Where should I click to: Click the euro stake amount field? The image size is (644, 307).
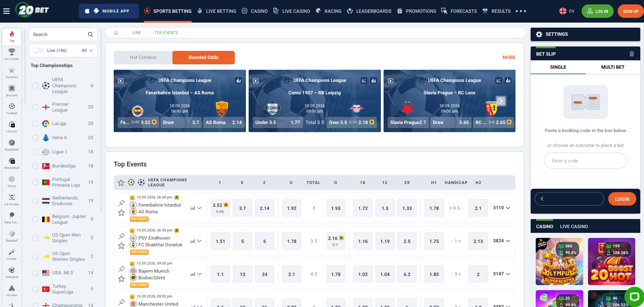[x=569, y=199]
